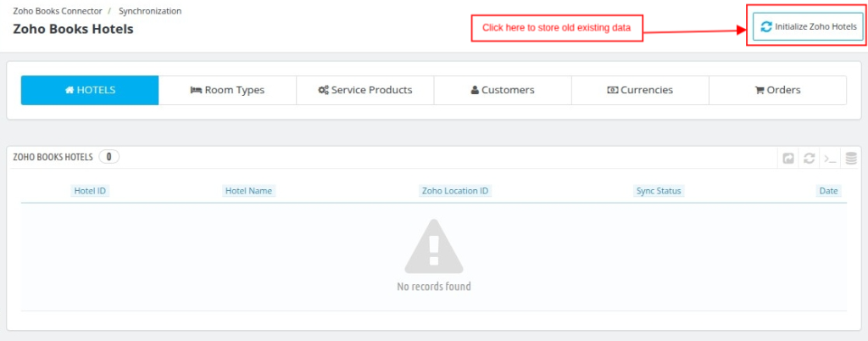Open the Currencies tab
Image resolution: width=868 pixels, height=341 pixels.
tap(641, 90)
